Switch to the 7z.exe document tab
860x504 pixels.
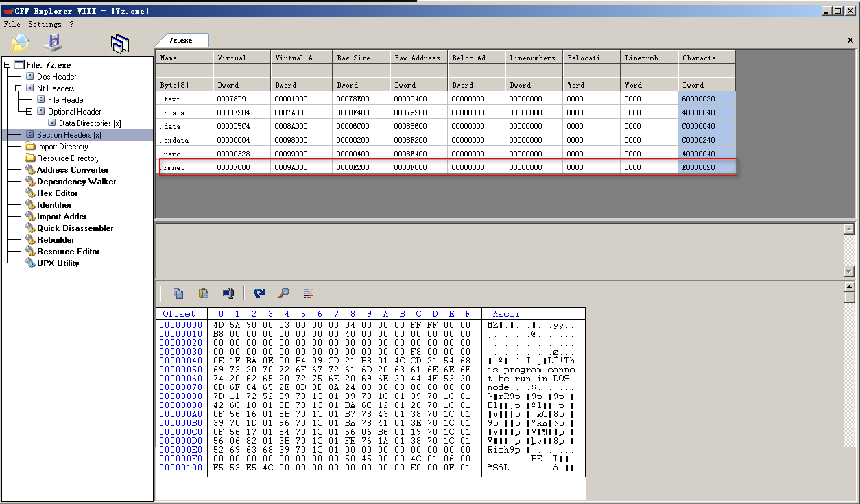(x=181, y=40)
